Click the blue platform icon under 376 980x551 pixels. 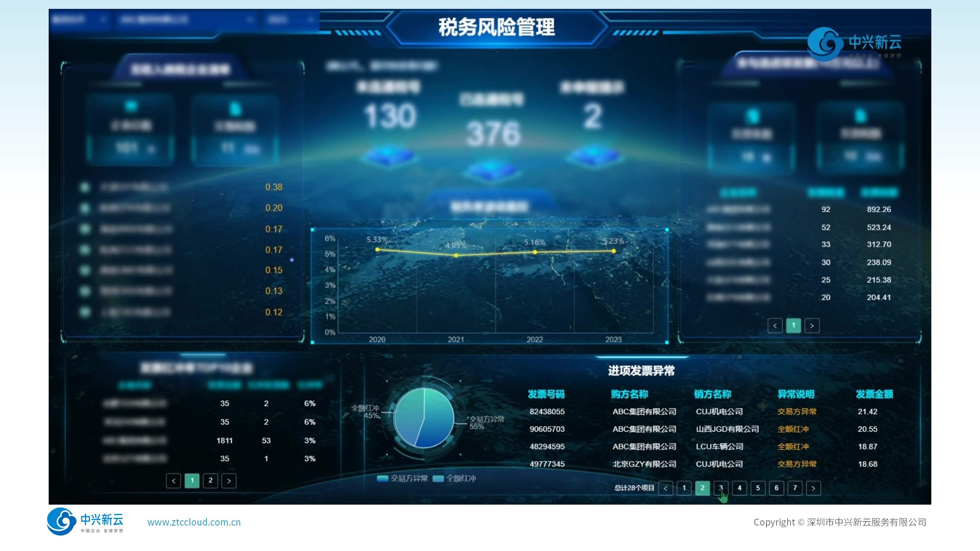(x=493, y=170)
